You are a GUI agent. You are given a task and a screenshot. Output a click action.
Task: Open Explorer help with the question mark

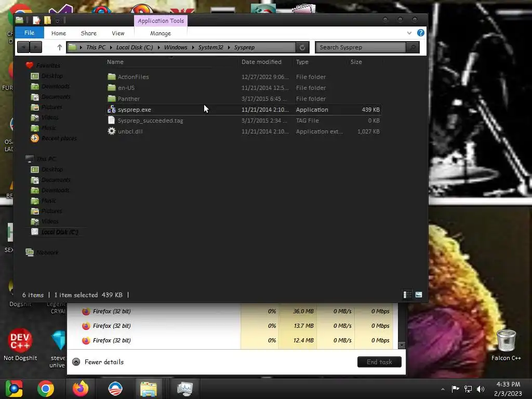[x=420, y=33]
